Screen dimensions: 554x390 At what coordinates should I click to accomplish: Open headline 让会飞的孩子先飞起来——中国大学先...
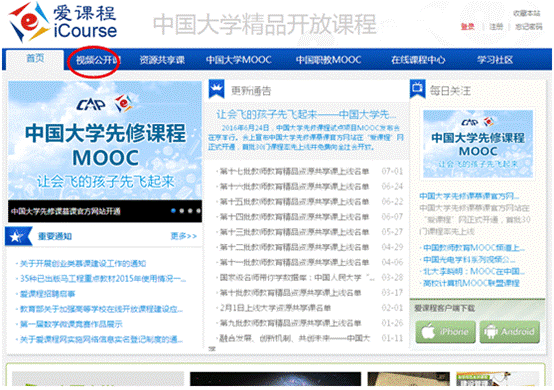pyautogui.click(x=306, y=114)
